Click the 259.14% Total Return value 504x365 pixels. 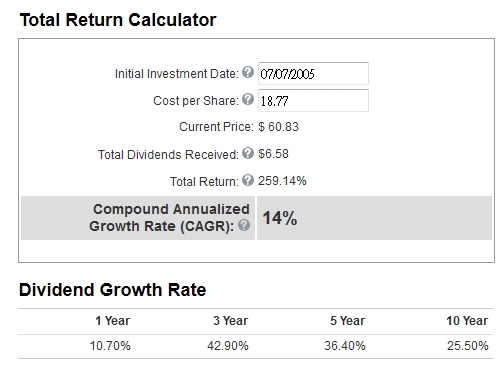click(282, 181)
